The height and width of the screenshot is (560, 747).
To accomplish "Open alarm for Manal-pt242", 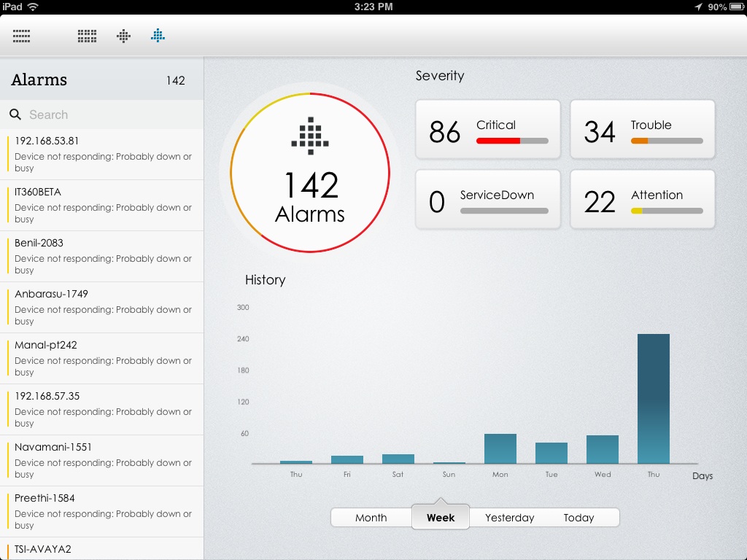I will pos(102,358).
